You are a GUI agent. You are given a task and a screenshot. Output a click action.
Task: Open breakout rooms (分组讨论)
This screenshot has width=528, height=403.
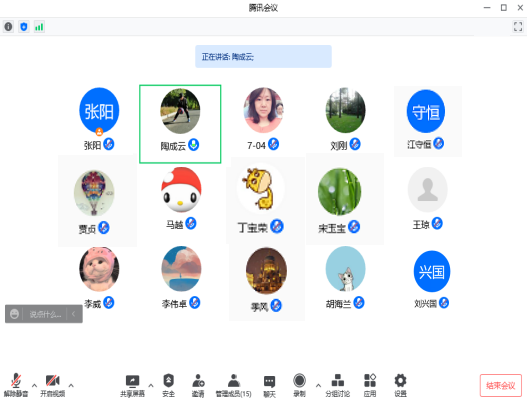click(337, 385)
